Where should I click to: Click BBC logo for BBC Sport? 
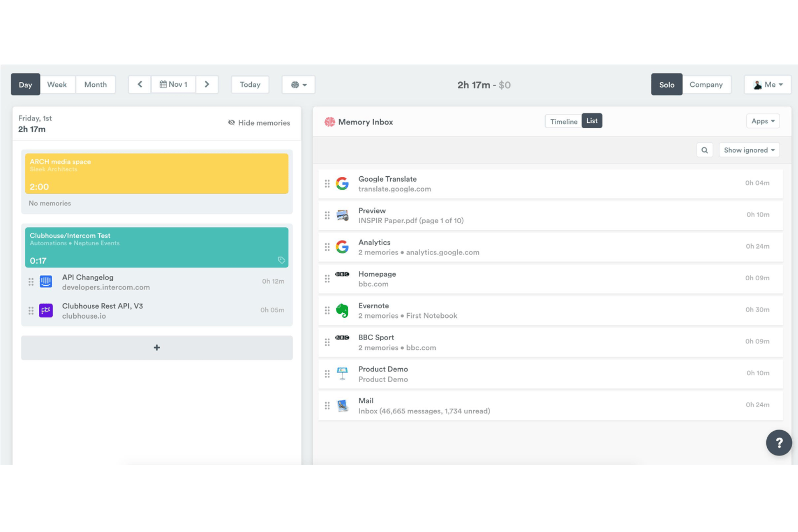point(342,338)
